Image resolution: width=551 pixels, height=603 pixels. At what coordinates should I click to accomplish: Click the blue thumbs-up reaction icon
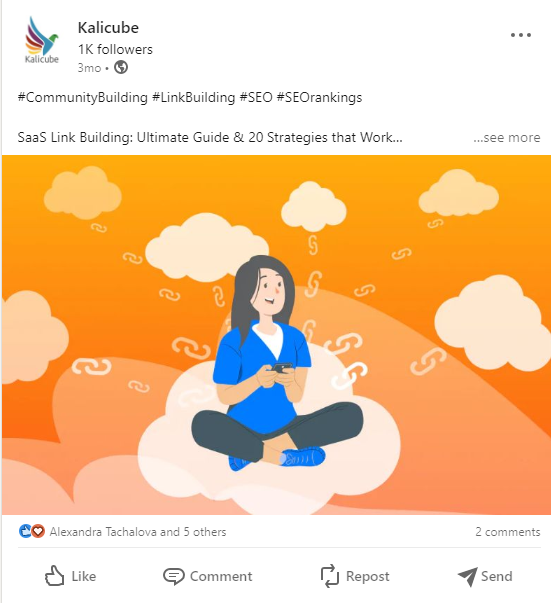point(25,531)
